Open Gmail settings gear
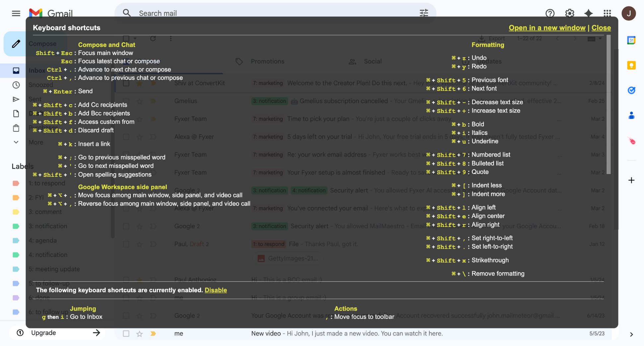 pos(569,13)
